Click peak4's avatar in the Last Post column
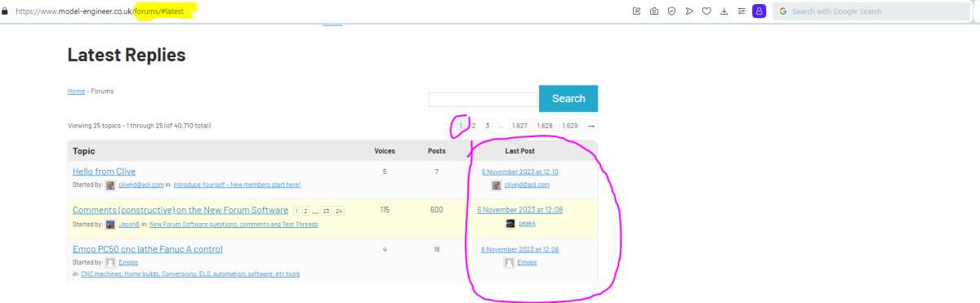Viewport: 980px width, 303px height. 510,223
